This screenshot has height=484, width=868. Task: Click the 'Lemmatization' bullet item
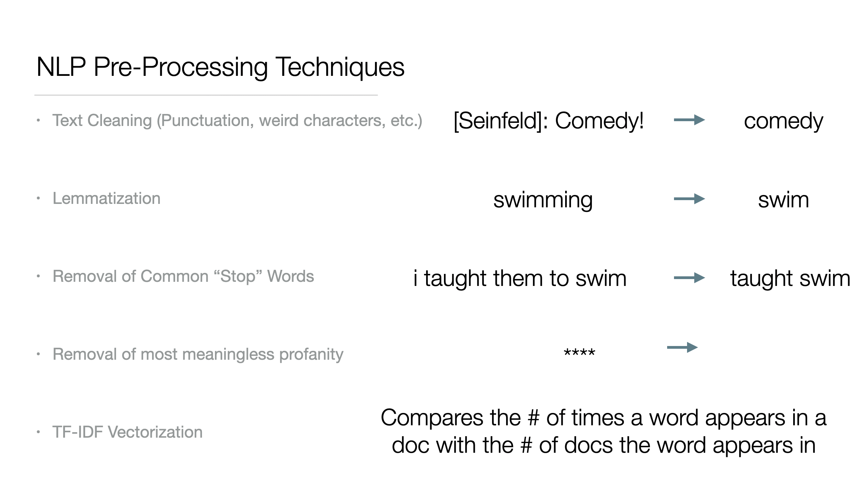(106, 198)
